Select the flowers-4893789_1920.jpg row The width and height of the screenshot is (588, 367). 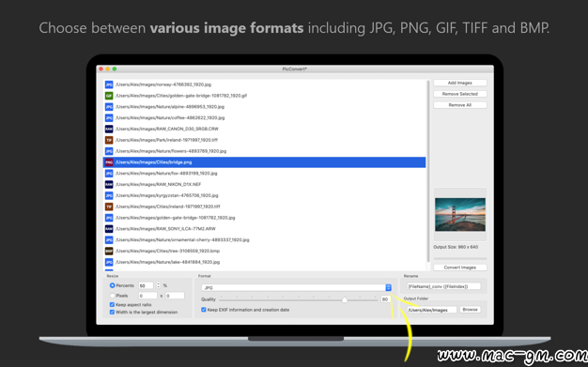pyautogui.click(x=264, y=151)
